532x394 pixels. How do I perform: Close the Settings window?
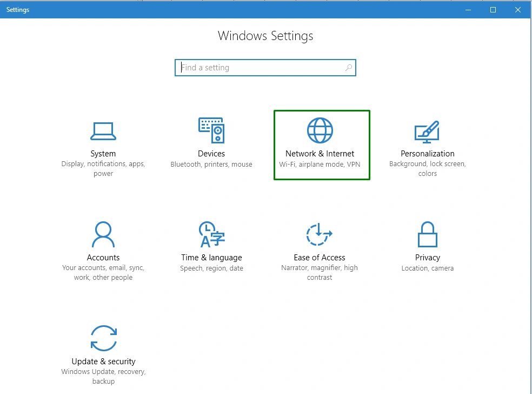click(x=518, y=10)
